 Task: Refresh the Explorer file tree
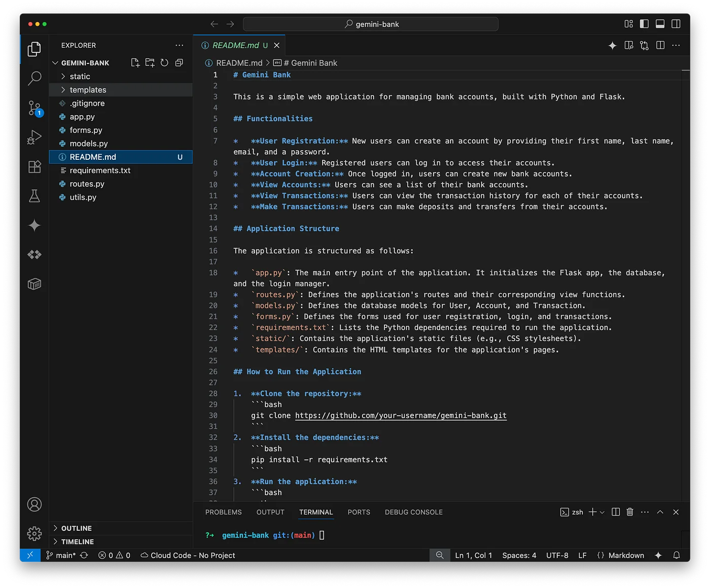coord(164,63)
